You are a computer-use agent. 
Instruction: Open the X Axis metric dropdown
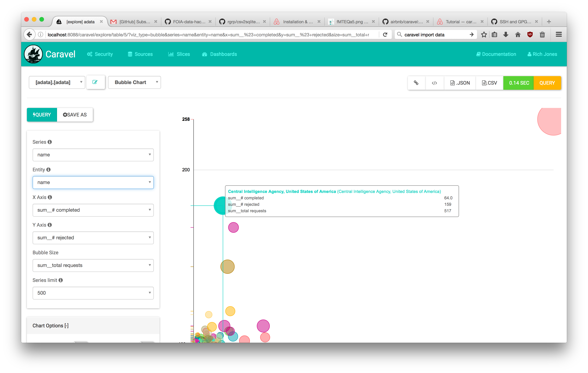pyautogui.click(x=93, y=210)
